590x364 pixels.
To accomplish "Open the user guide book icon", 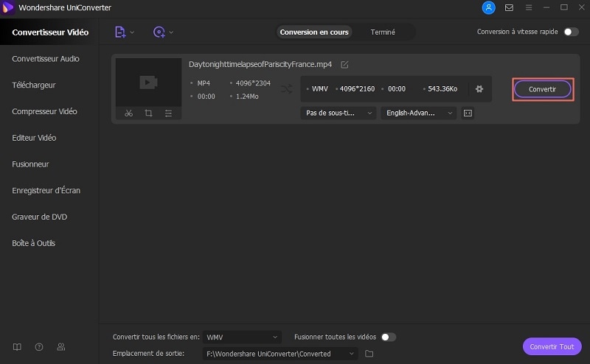I will coord(17,347).
